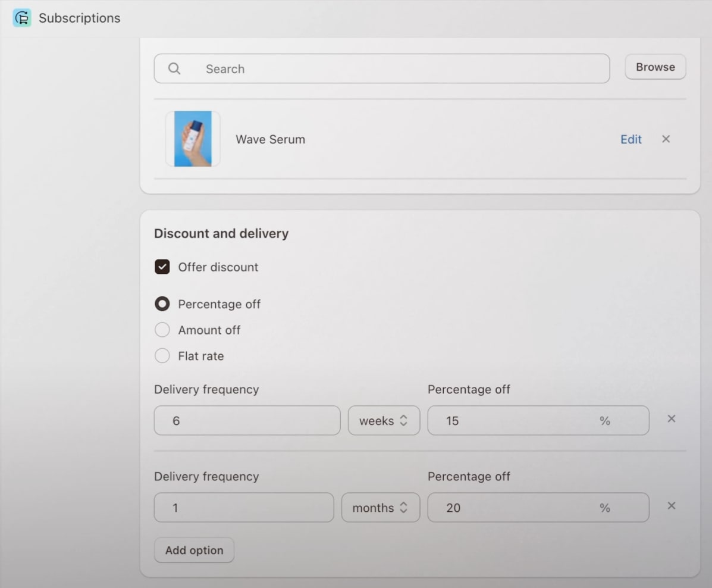712x588 pixels.
Task: Edit the Wave Serum product
Action: pos(631,139)
